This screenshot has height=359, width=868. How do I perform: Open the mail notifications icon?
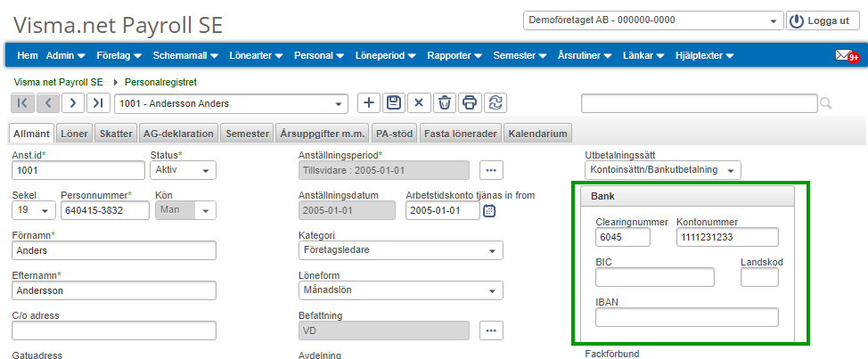pos(847,55)
